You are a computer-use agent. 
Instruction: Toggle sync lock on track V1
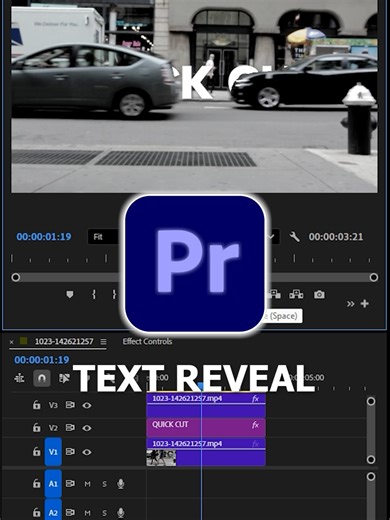click(70, 452)
